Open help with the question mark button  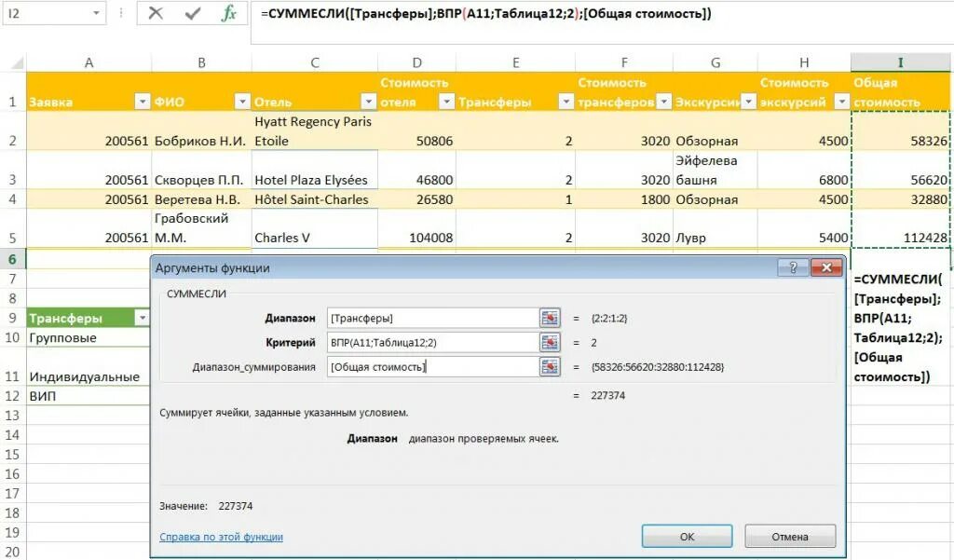[x=793, y=267]
